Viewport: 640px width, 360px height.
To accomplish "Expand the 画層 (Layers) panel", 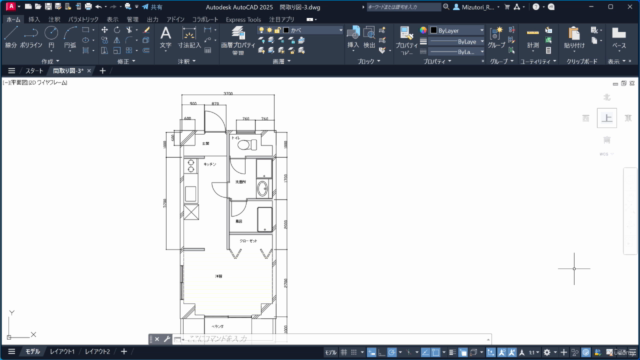I will (282, 61).
